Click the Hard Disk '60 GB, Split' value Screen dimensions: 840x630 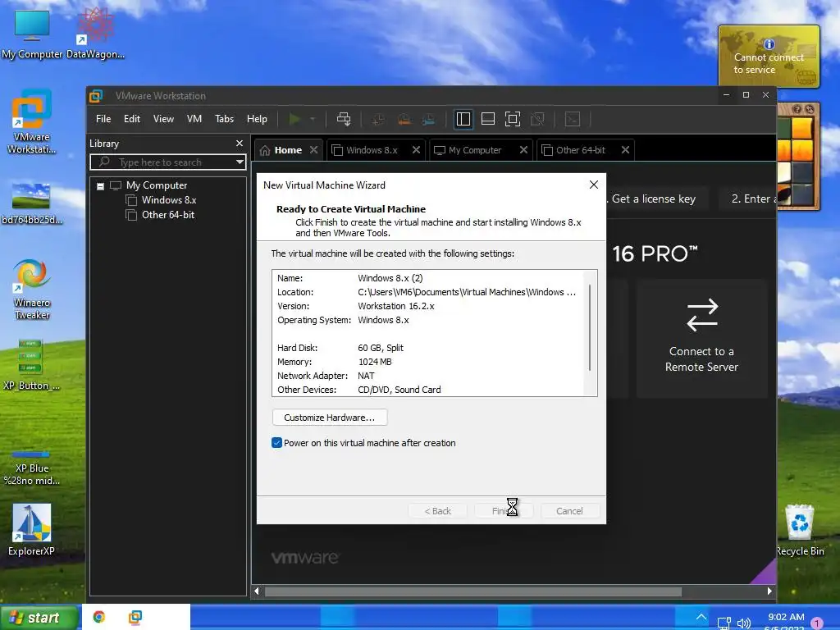coord(381,348)
